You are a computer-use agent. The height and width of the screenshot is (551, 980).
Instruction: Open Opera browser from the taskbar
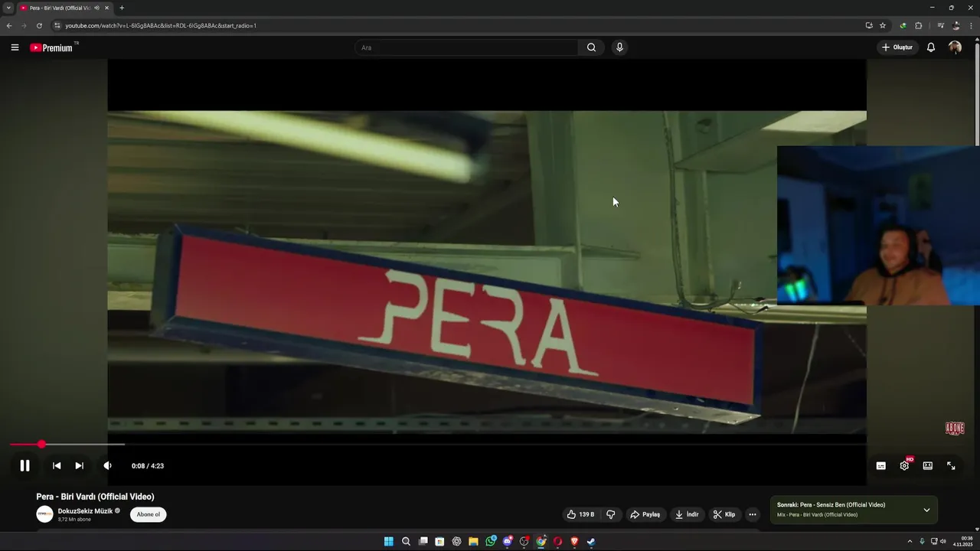(557, 541)
